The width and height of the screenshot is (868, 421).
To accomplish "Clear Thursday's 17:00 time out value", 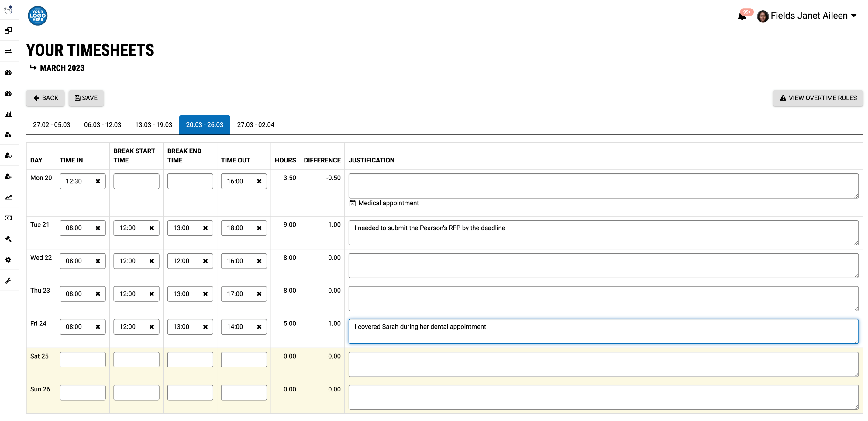I will [x=259, y=294].
